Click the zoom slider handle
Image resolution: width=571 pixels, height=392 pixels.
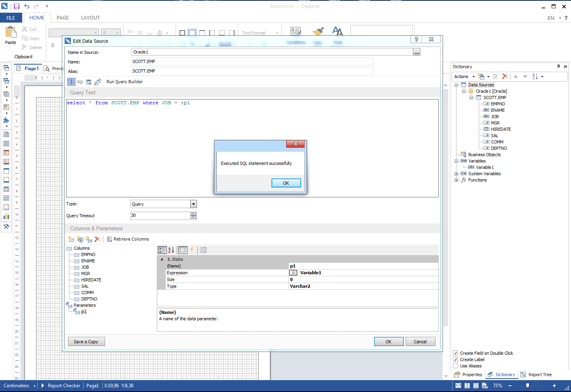[x=527, y=385]
